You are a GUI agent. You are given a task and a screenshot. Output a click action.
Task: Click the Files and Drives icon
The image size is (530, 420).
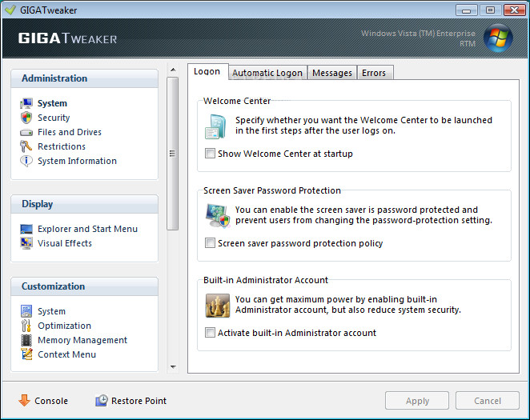[x=26, y=132]
